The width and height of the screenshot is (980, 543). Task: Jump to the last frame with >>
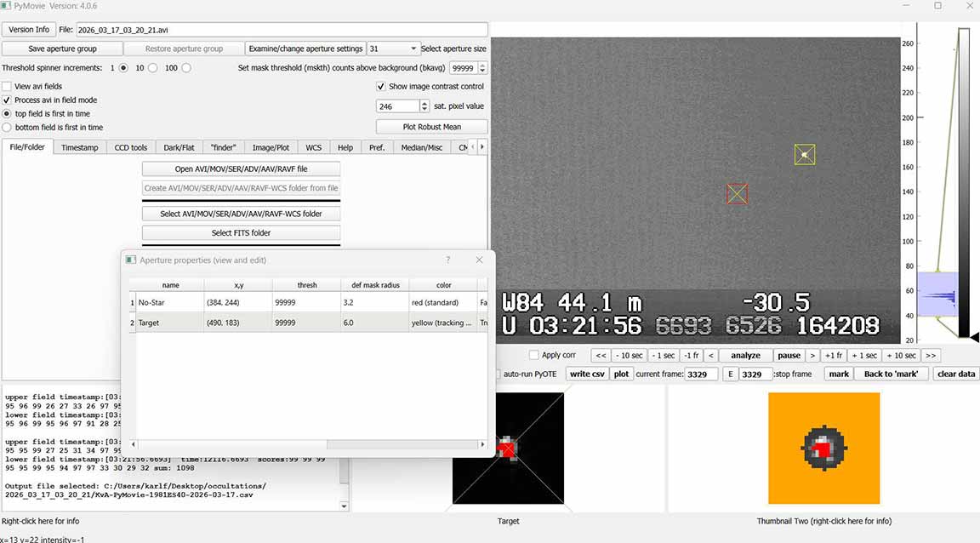tap(930, 355)
